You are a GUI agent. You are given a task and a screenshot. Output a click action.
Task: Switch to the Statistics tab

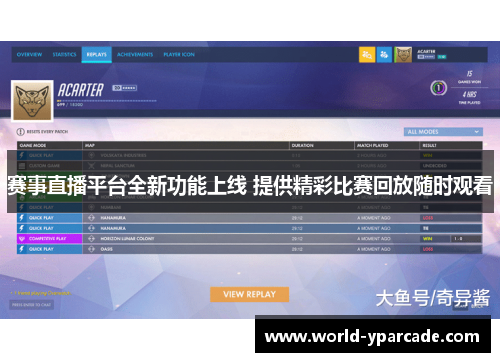(x=64, y=54)
